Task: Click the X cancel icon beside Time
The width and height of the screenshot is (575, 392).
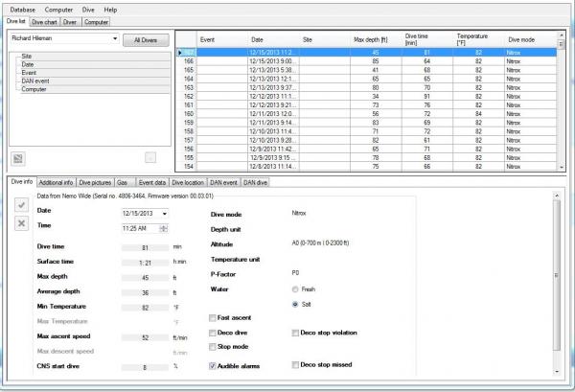Action: tap(20, 223)
